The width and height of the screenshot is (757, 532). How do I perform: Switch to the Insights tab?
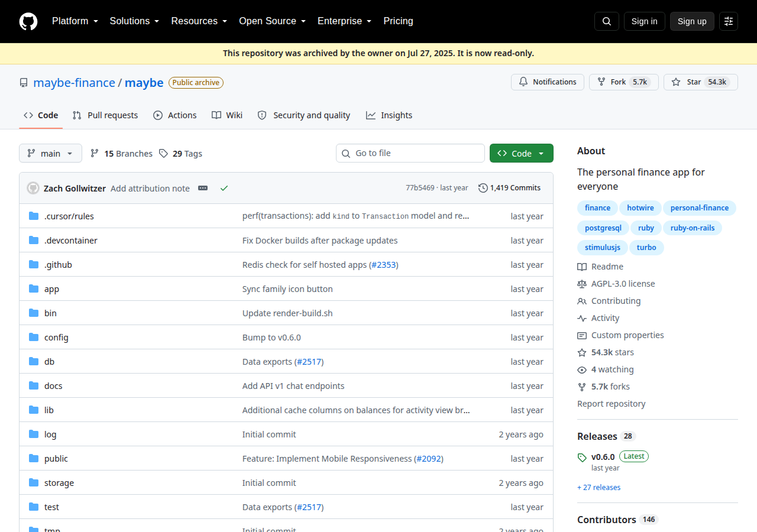pyautogui.click(x=389, y=115)
